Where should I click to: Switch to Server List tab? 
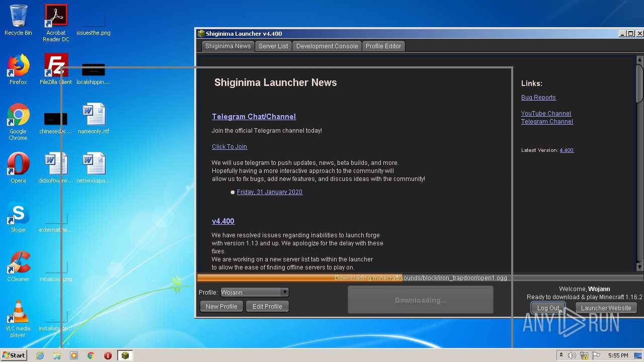click(x=273, y=46)
